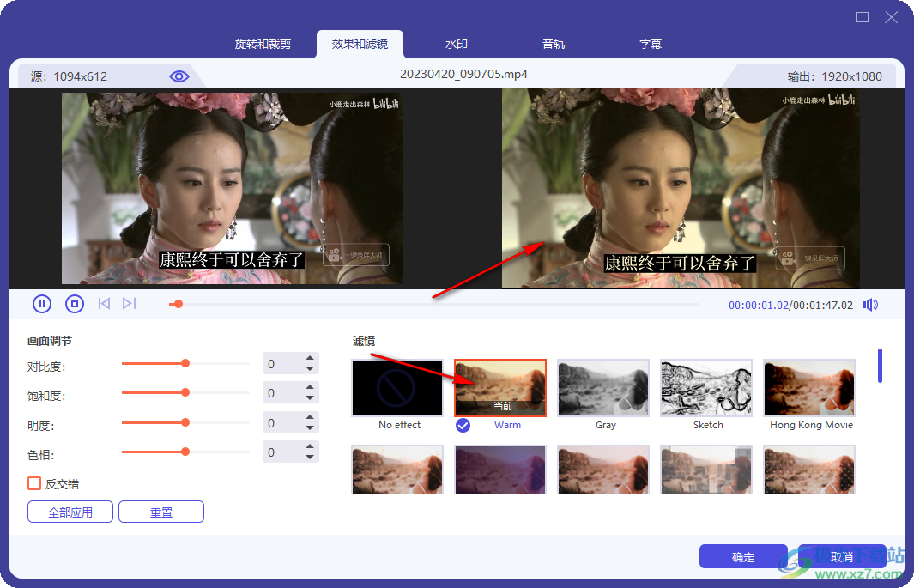Adjust the 明度 slider handle
Viewport: 914px width, 588px height.
click(185, 422)
